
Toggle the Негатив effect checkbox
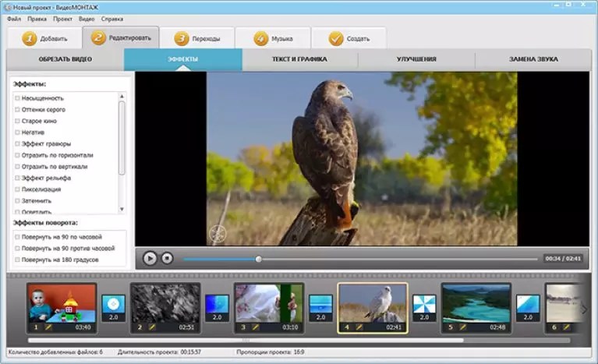(x=17, y=133)
